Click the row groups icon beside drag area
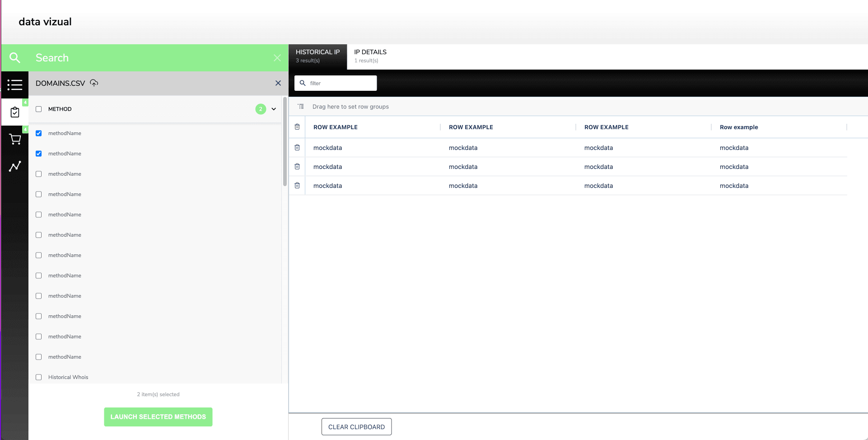 301,107
